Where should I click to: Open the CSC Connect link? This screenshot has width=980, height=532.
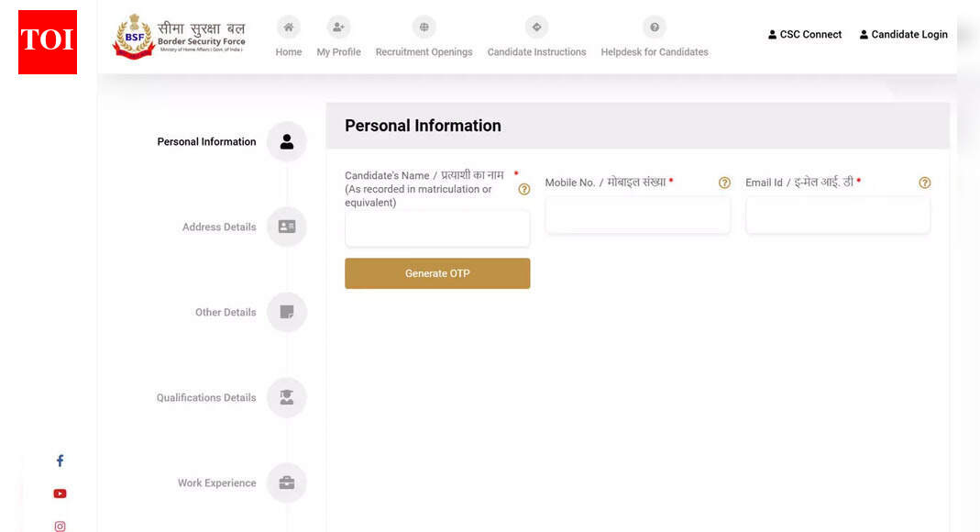804,35
